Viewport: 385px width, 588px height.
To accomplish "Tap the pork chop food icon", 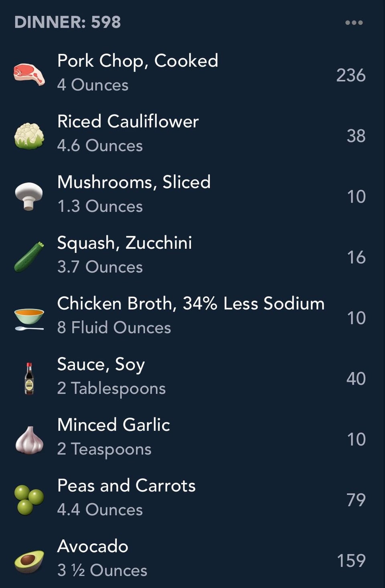I will click(x=29, y=74).
